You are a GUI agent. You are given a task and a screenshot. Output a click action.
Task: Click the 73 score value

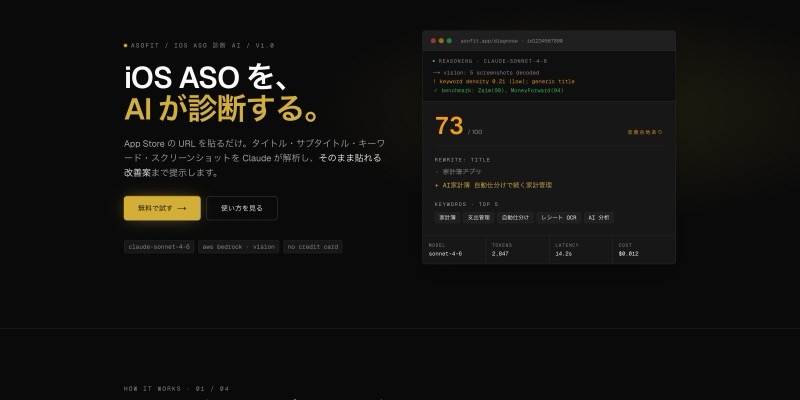449,126
